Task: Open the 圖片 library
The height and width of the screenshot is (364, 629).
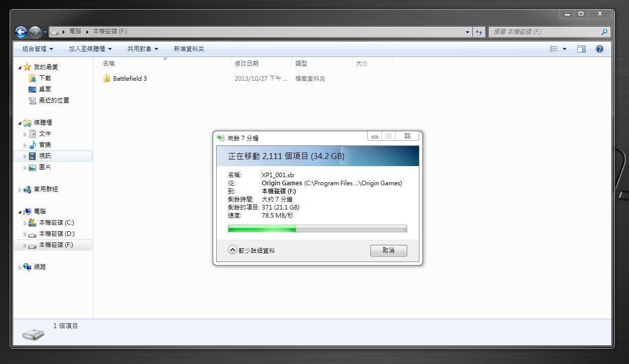Action: pos(45,167)
